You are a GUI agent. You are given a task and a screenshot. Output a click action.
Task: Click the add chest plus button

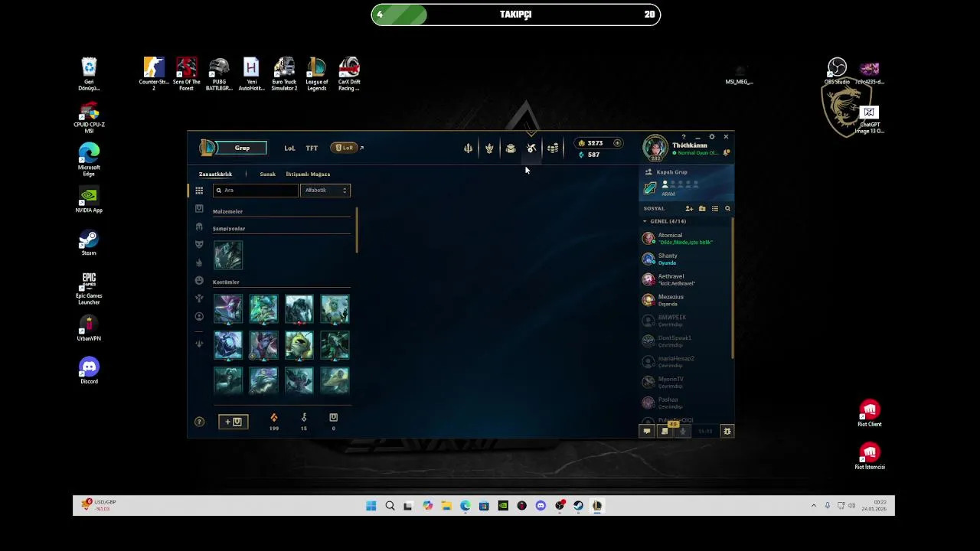click(x=234, y=422)
